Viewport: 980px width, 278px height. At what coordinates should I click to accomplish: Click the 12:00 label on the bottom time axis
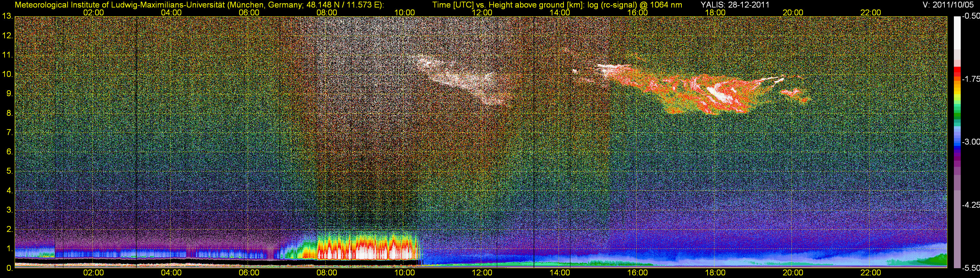(482, 273)
